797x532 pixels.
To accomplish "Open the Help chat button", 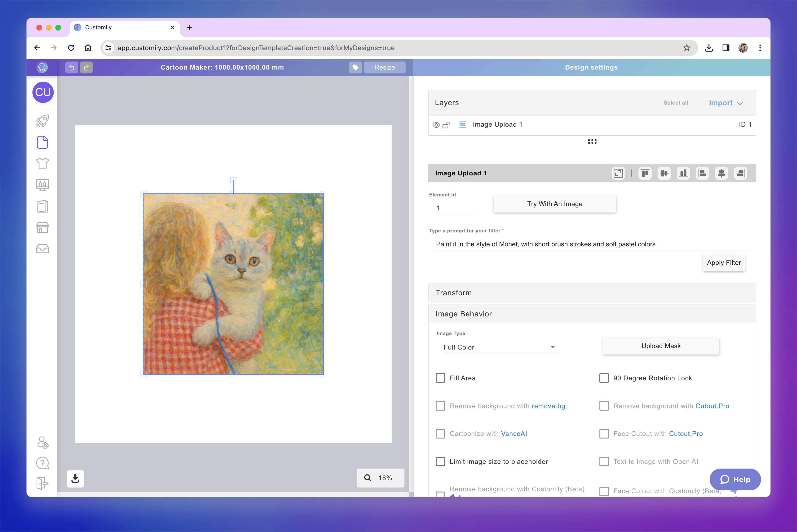I will (x=735, y=479).
